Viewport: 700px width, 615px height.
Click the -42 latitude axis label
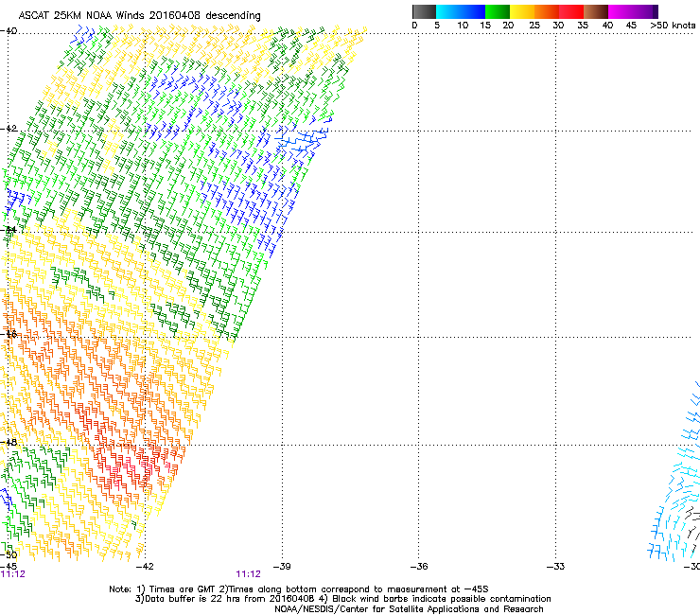click(9, 128)
